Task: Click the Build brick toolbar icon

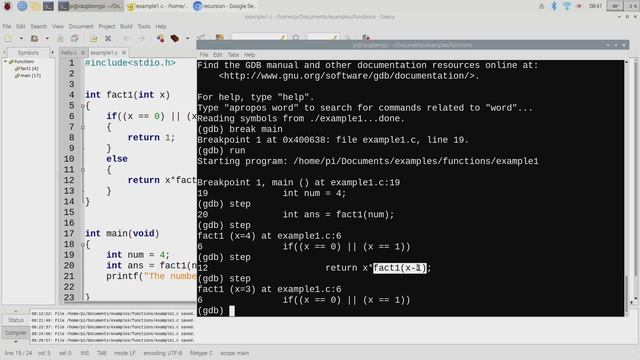Action: pos(175,38)
